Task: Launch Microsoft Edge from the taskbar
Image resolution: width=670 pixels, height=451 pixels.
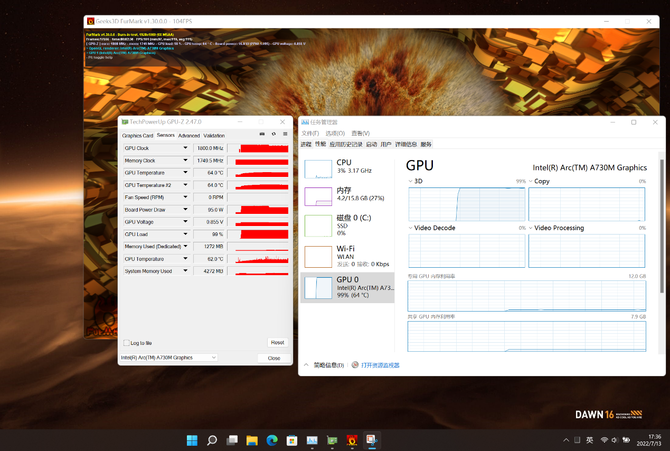Action: pyautogui.click(x=272, y=440)
